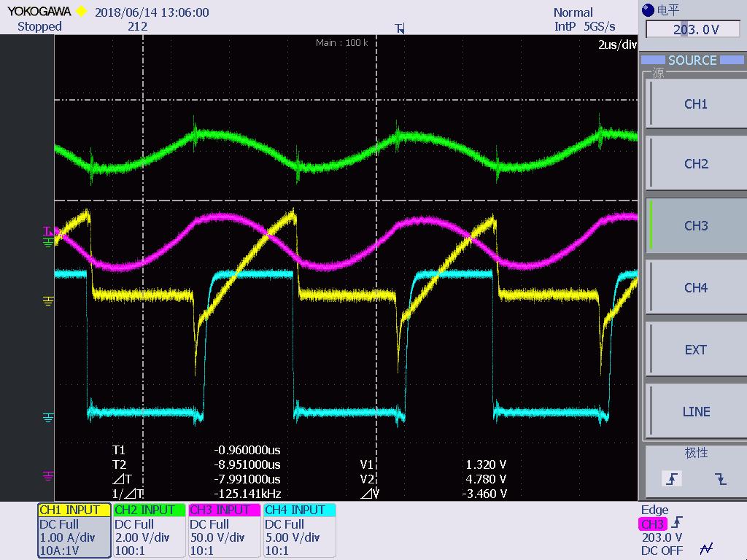Screen dimensions: 747x560
Task: Click the 5GS/s sample rate readout
Action: pos(600,27)
